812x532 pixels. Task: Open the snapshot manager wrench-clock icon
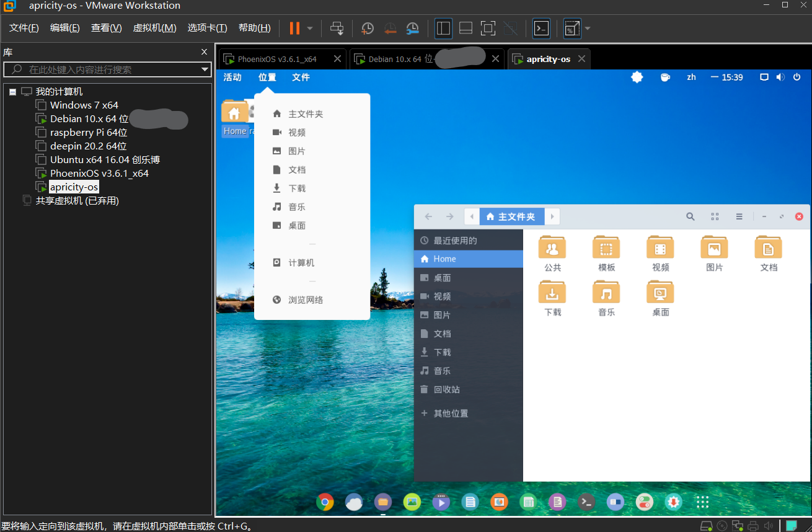[x=412, y=29]
